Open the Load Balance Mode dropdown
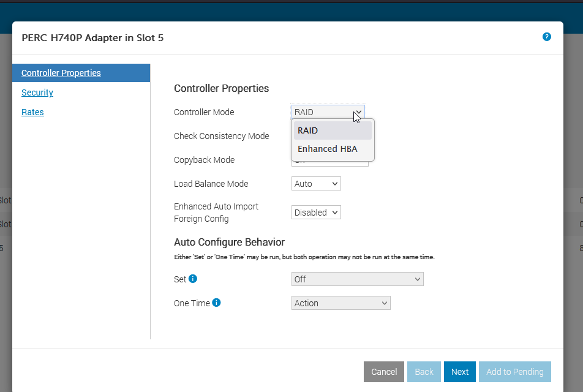The image size is (583, 392). pos(316,184)
